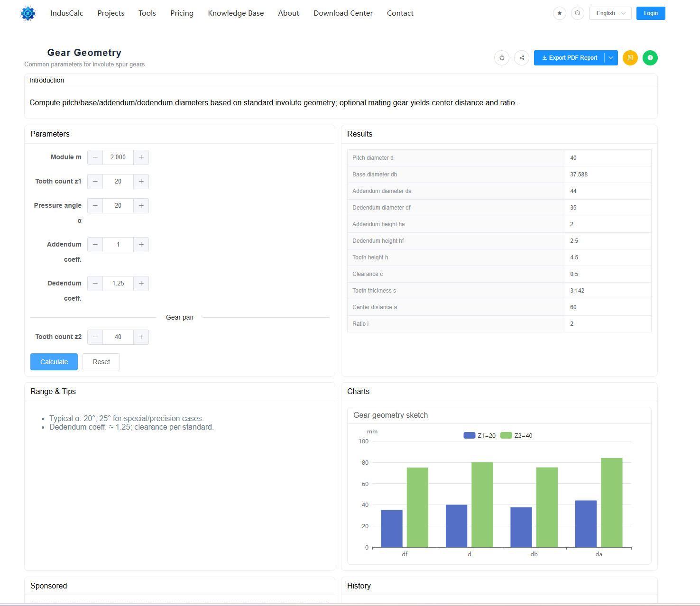This screenshot has height=606, width=700.
Task: Click the Login button
Action: [651, 13]
